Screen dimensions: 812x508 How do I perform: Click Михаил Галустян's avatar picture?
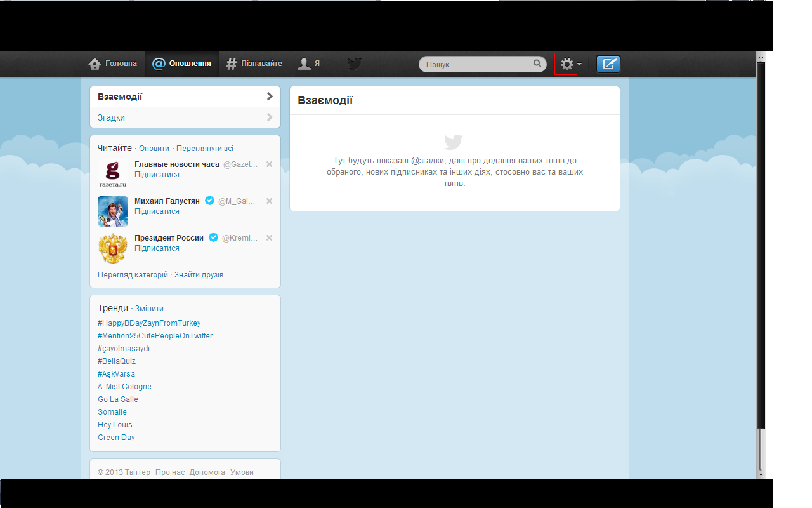tap(113, 211)
